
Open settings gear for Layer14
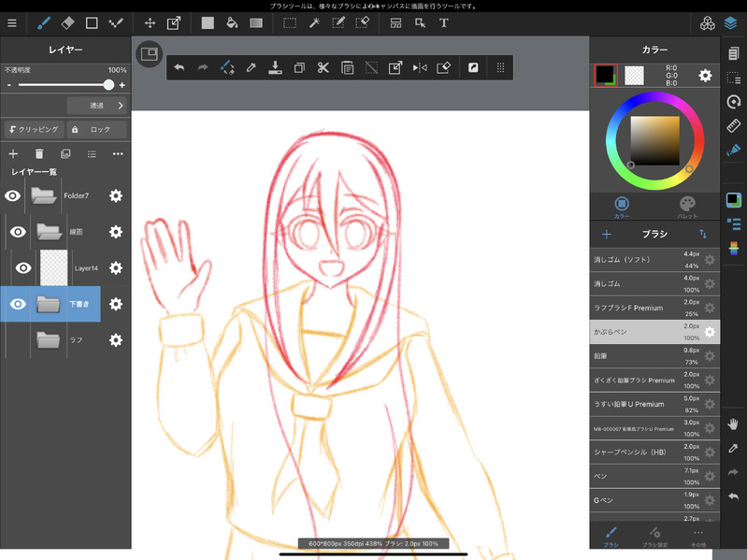pos(116,268)
